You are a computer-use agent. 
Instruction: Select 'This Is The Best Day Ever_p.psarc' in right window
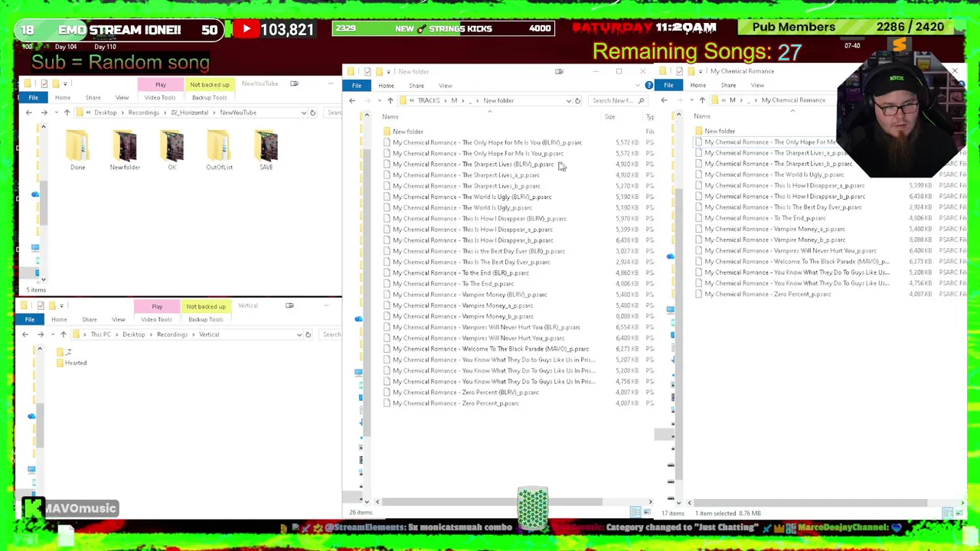pyautogui.click(x=779, y=207)
